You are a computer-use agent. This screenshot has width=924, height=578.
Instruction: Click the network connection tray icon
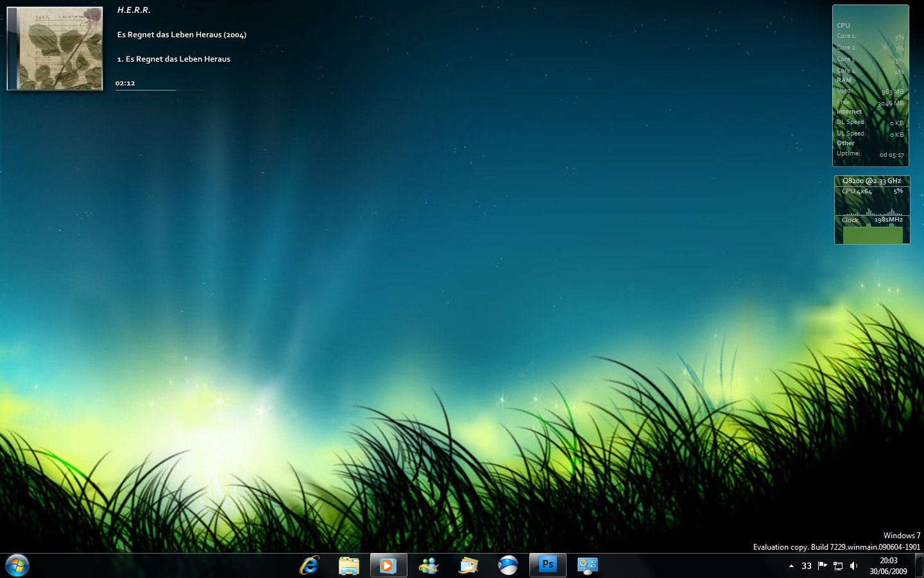tap(837, 566)
